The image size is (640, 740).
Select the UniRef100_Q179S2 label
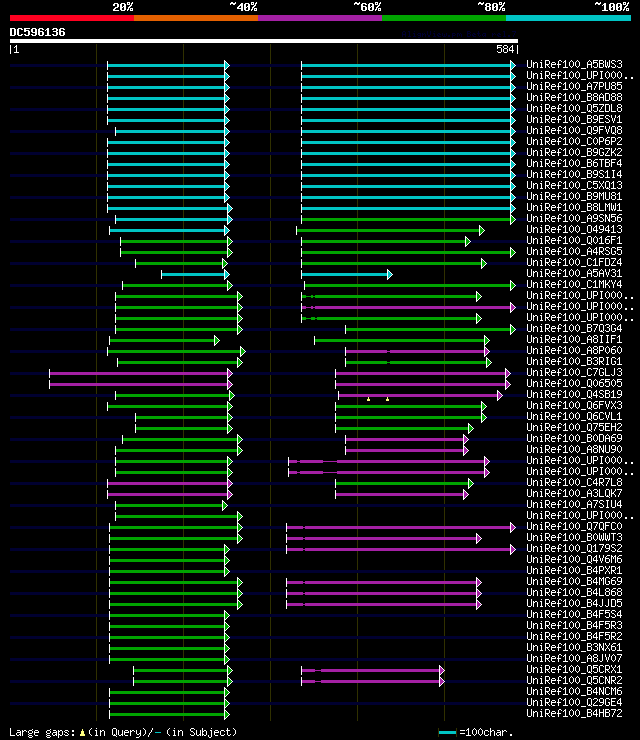(x=574, y=549)
